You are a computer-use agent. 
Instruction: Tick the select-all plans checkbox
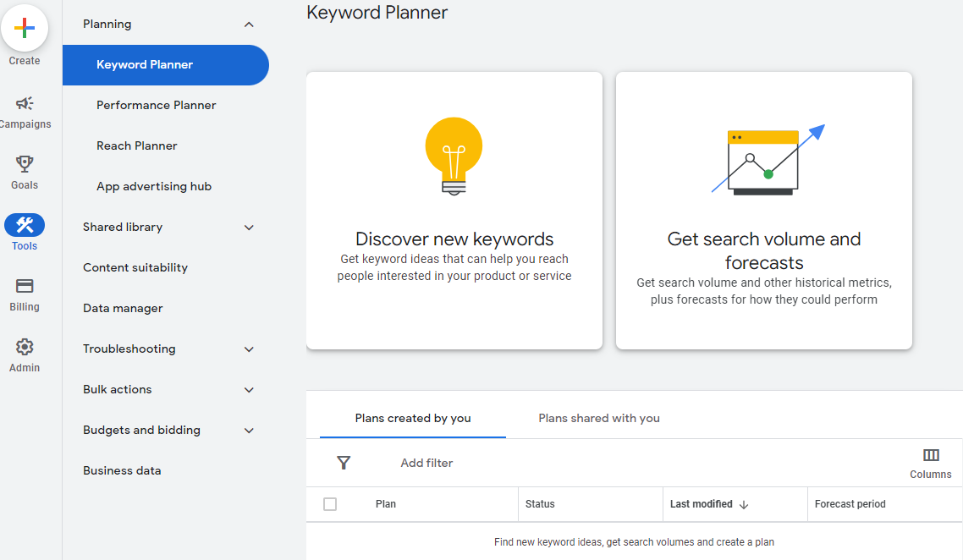tap(330, 504)
